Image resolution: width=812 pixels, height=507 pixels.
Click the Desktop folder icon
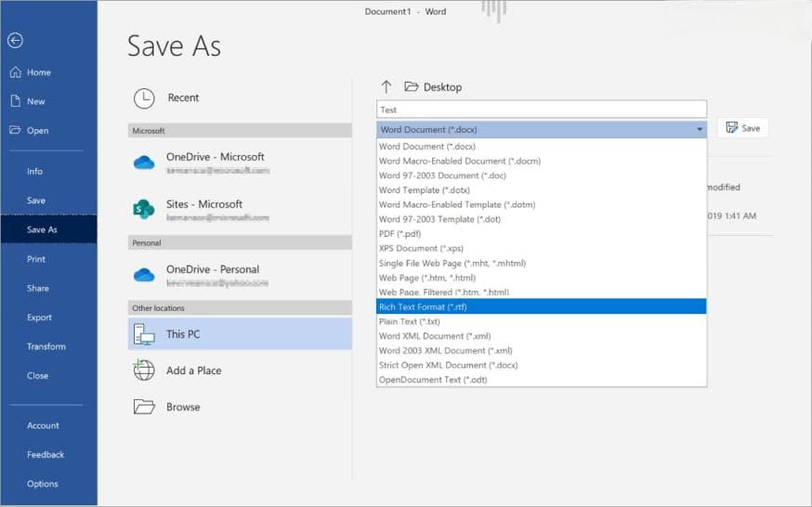click(x=412, y=86)
